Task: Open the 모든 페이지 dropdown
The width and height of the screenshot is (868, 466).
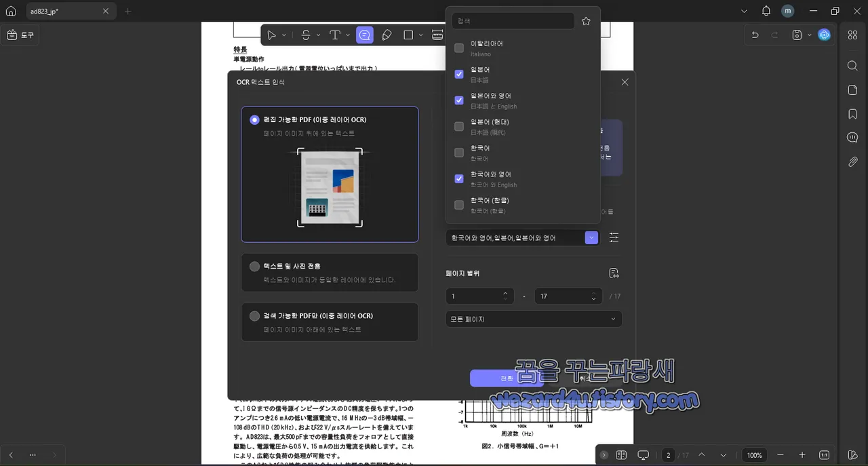Action: 533,318
